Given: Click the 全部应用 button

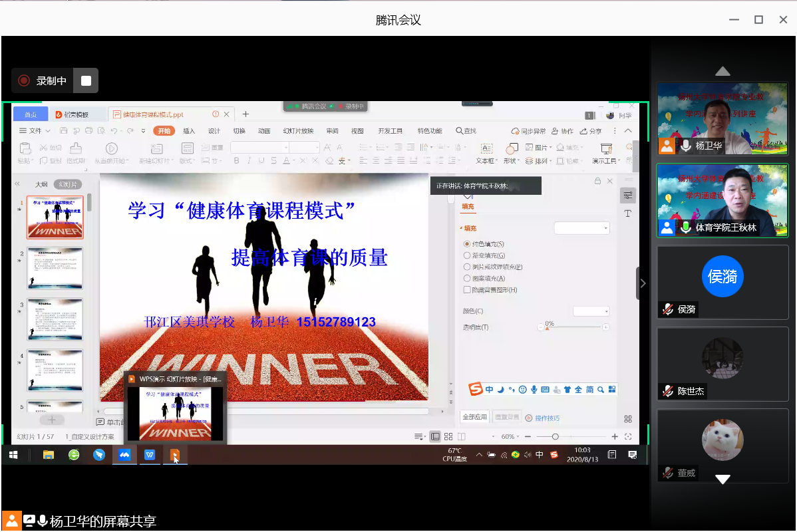Looking at the screenshot, I should point(475,417).
